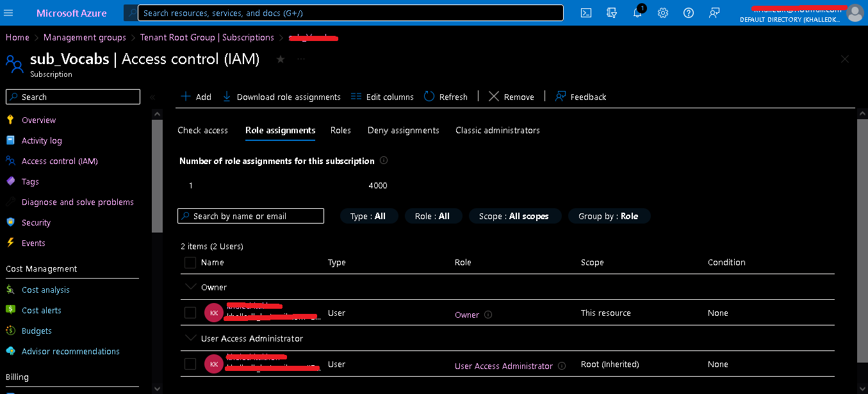This screenshot has width=868, height=394.
Task: Go to Home breadcrumb
Action: [x=17, y=37]
